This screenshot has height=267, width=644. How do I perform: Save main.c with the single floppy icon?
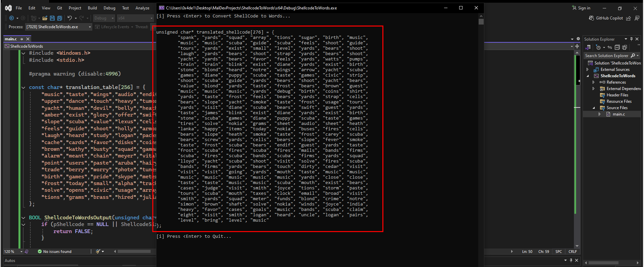(52, 18)
